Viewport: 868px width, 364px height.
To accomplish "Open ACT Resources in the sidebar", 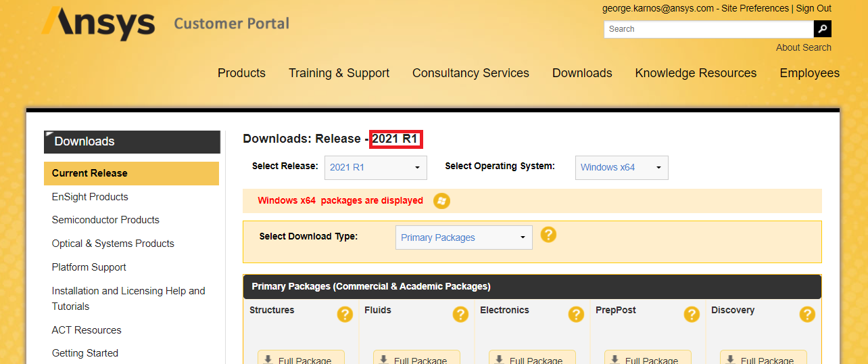I will (x=87, y=330).
